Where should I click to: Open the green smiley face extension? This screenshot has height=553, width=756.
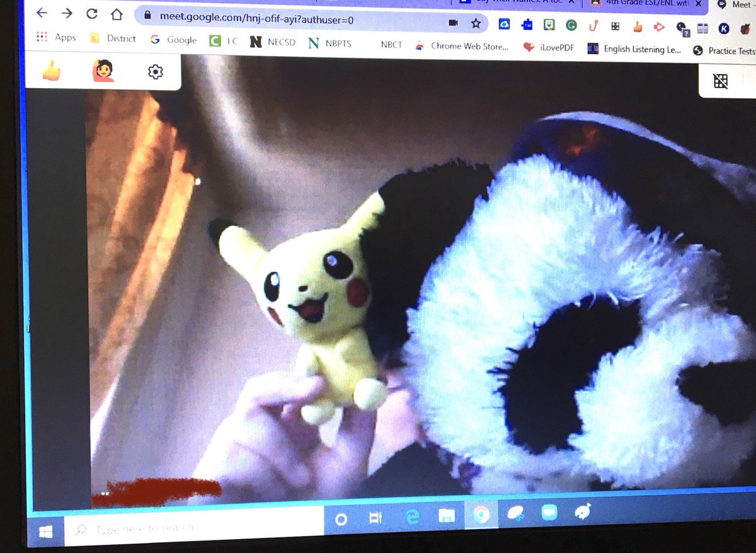[549, 25]
